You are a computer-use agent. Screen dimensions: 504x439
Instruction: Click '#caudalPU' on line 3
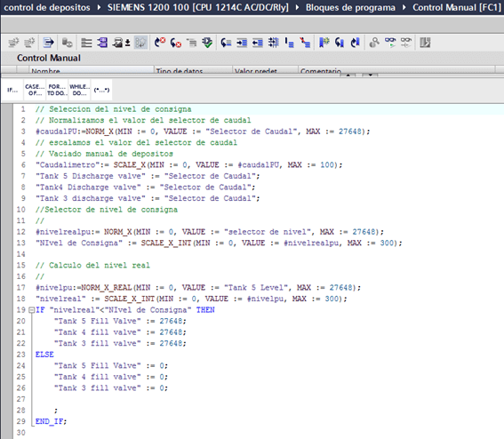pos(56,132)
